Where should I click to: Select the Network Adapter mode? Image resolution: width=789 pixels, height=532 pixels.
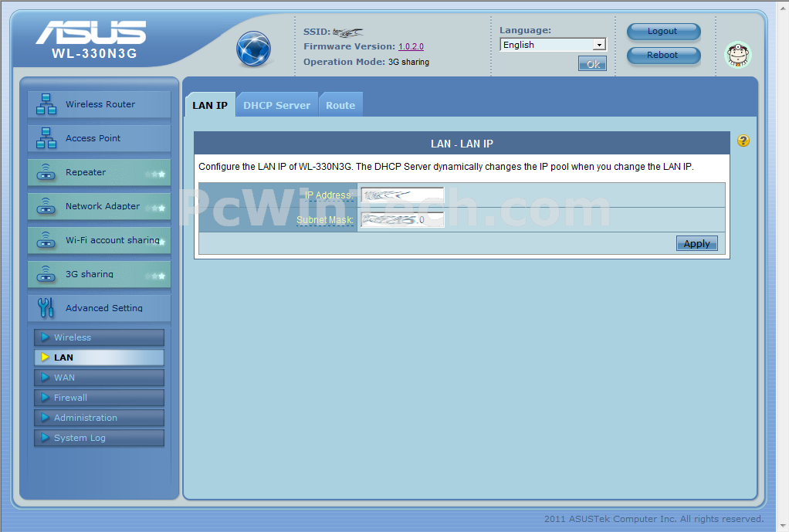(99, 206)
